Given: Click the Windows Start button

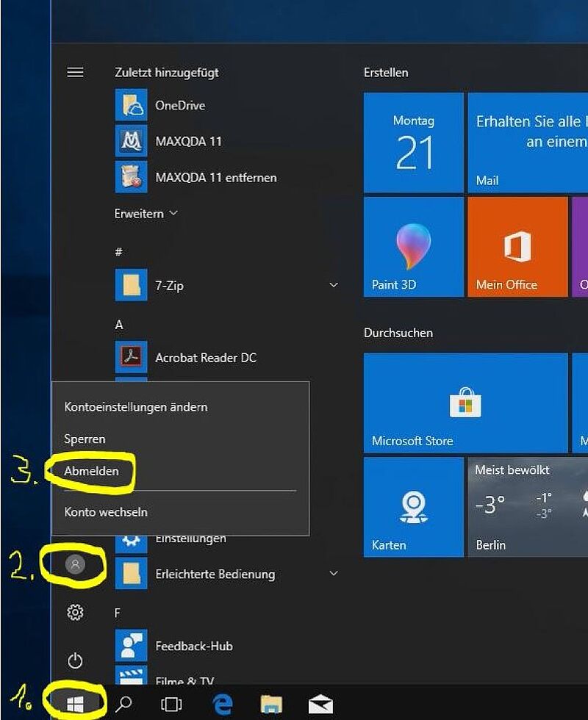Looking at the screenshot, I should [x=75, y=704].
